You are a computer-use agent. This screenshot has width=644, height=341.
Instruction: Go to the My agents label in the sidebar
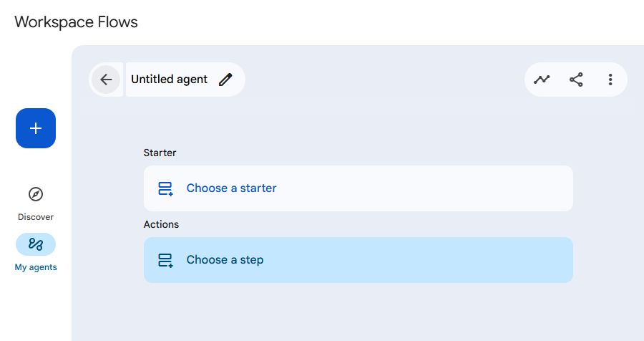(36, 267)
